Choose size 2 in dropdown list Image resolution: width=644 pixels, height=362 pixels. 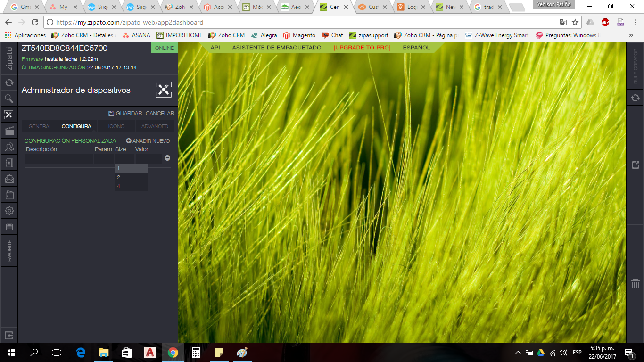(x=131, y=177)
